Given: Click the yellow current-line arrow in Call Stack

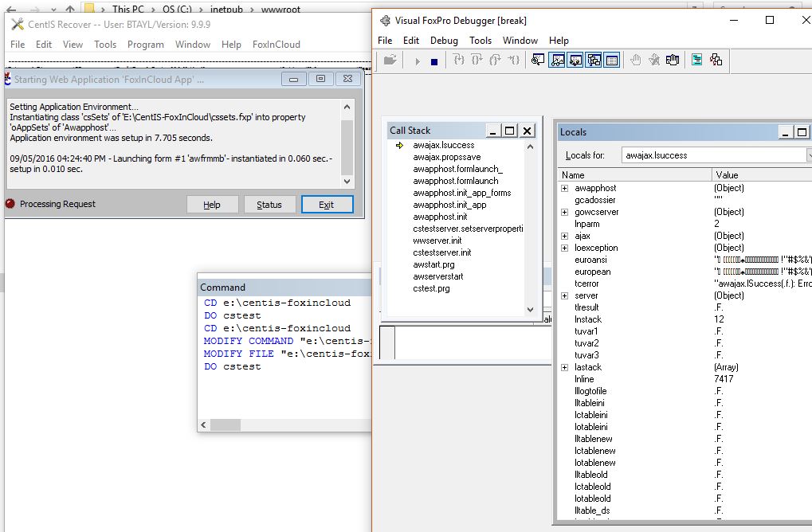Looking at the screenshot, I should pos(400,146).
